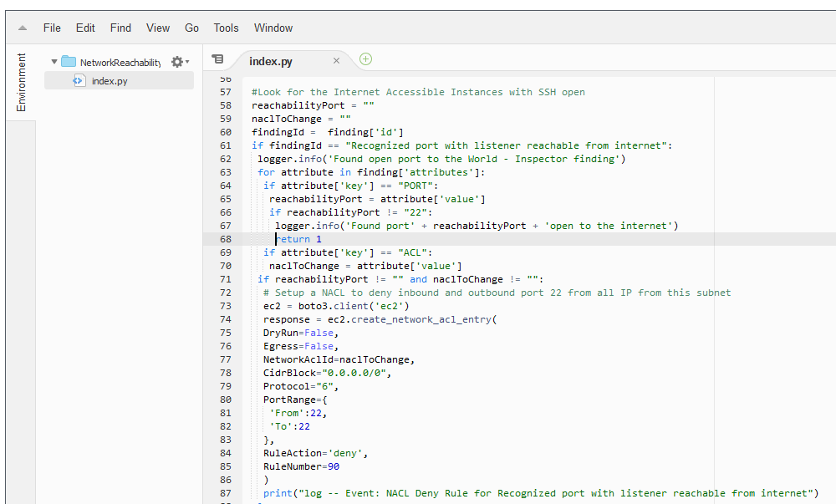Collapse the menu bar with the up arrow
The width and height of the screenshot is (836, 504).
(x=23, y=28)
